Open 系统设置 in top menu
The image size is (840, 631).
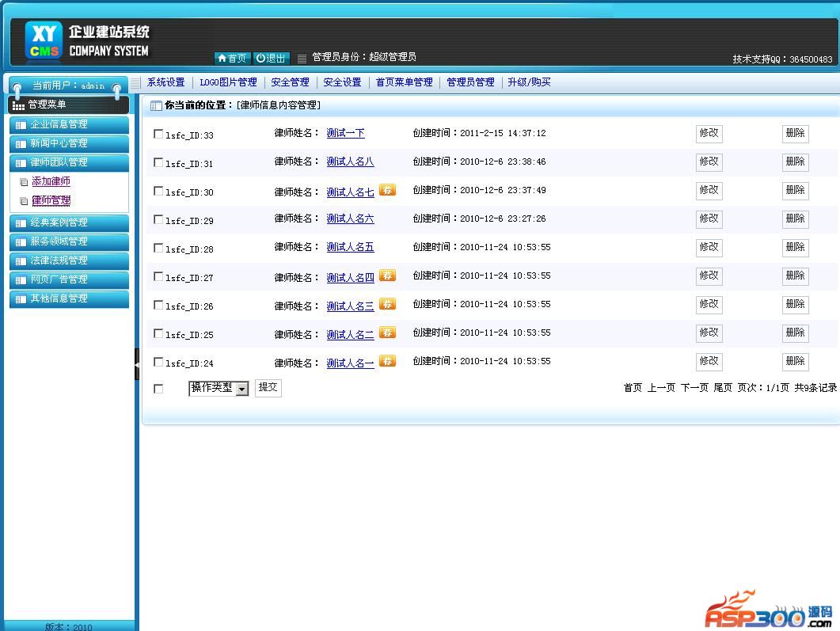(166, 82)
